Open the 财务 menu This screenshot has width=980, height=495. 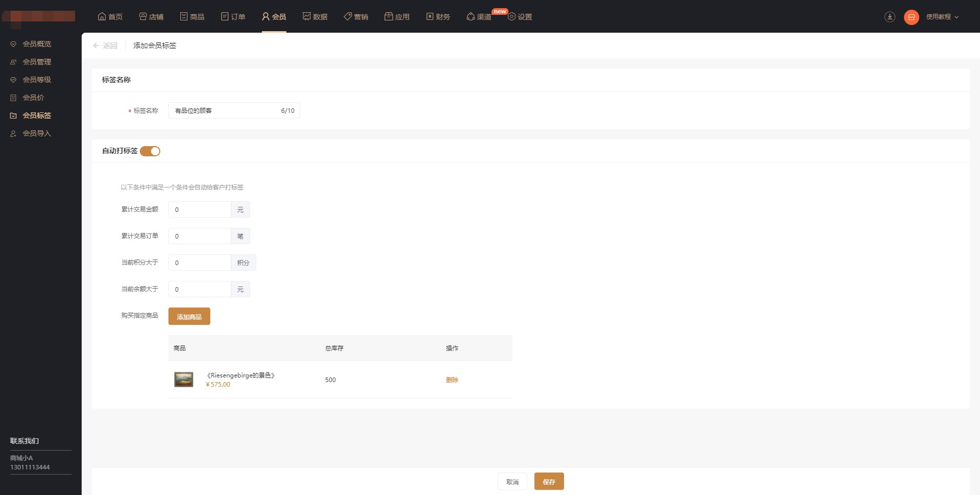point(438,16)
